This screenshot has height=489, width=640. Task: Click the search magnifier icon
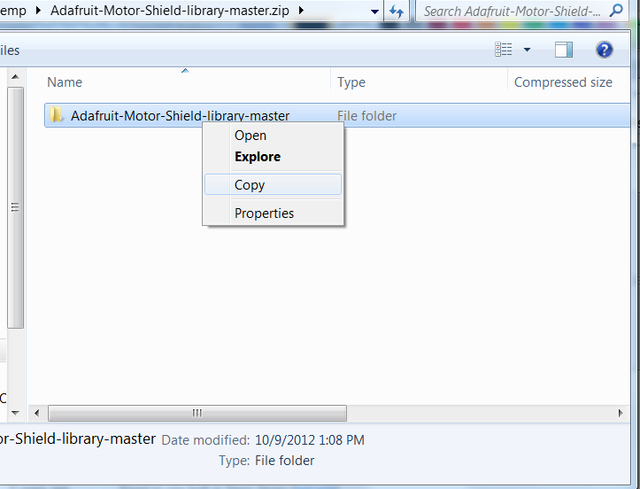click(616, 11)
